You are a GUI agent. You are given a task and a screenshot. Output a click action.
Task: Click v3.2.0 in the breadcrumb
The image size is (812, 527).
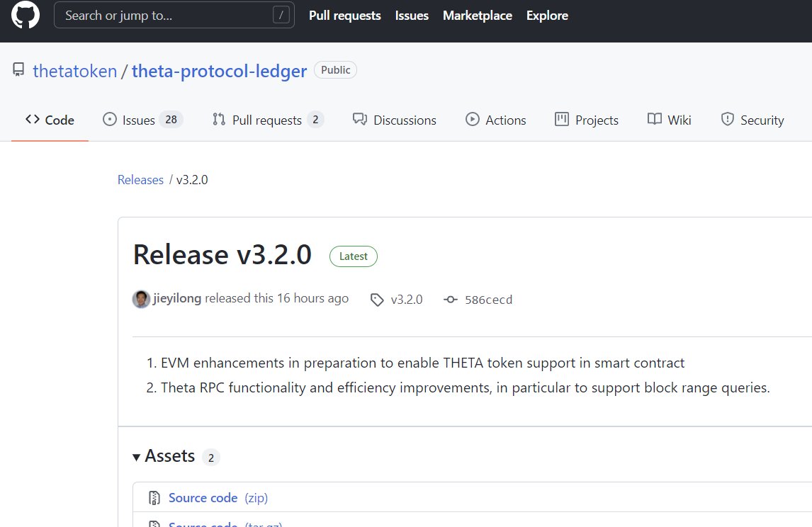tap(191, 180)
